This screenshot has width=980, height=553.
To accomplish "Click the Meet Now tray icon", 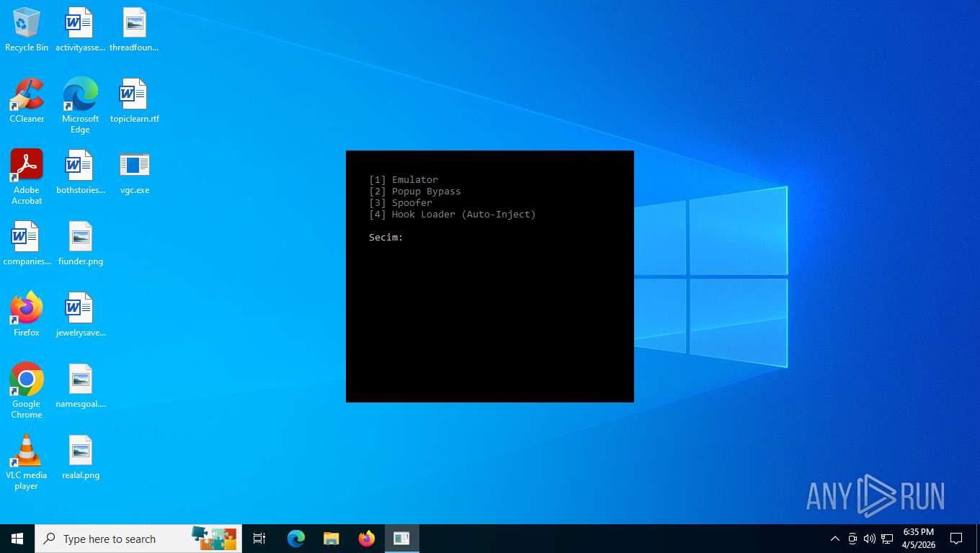I will click(852, 539).
